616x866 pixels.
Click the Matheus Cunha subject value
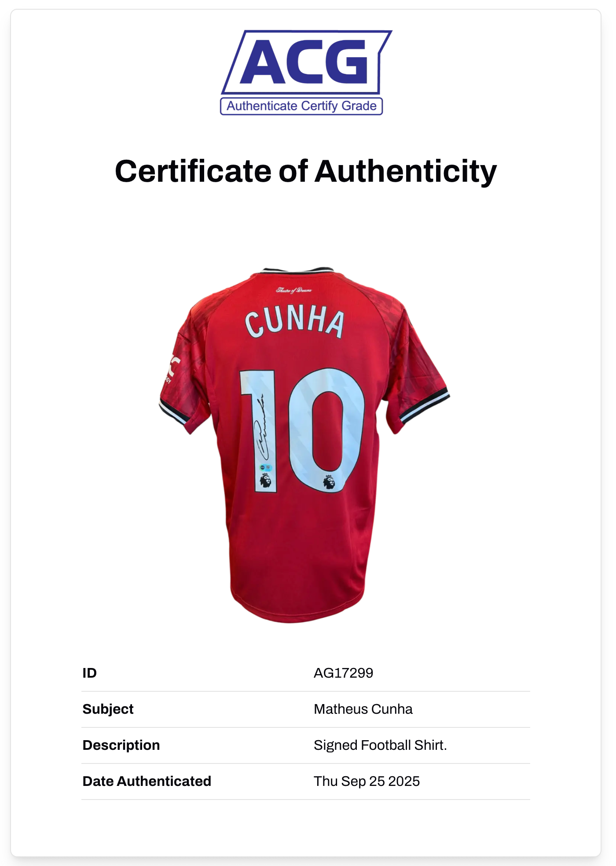tap(363, 709)
